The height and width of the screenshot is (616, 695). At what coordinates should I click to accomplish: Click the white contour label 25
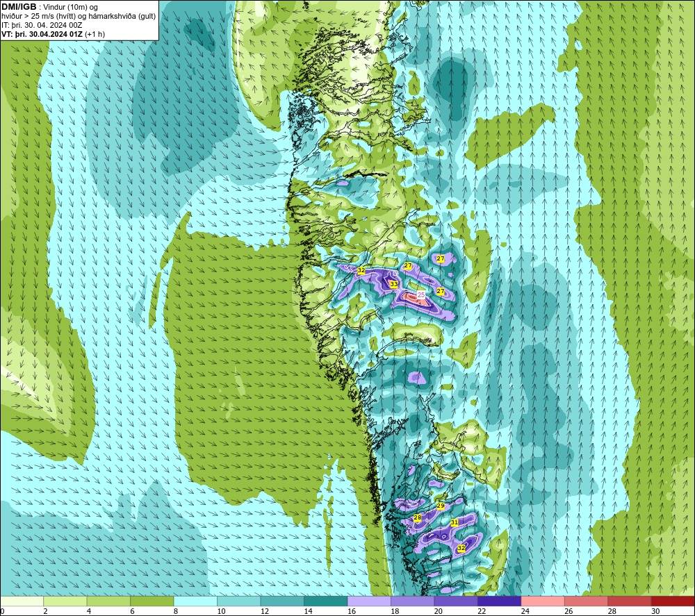pos(421,294)
